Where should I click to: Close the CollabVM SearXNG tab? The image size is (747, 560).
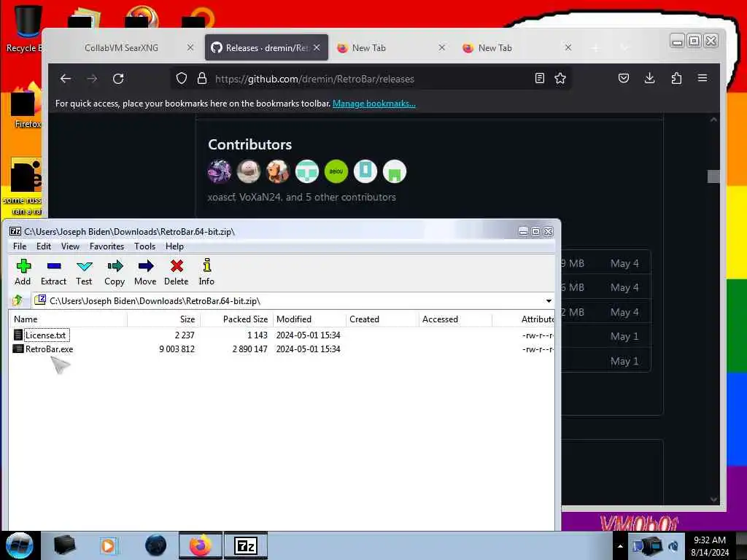[x=190, y=47]
